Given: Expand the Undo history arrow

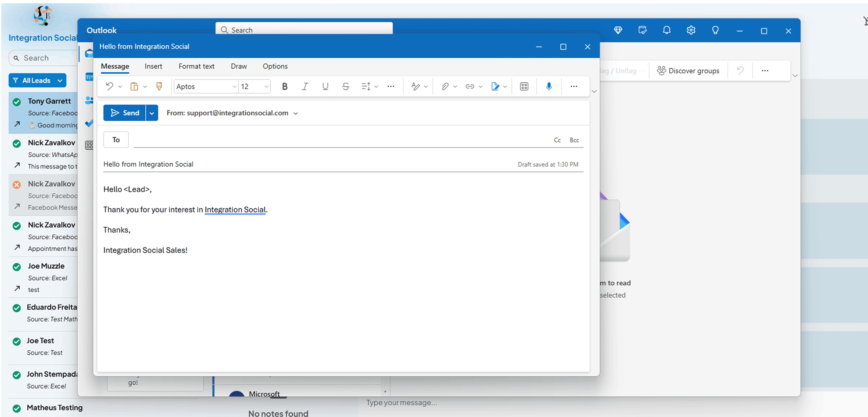Looking at the screenshot, I should (x=120, y=87).
